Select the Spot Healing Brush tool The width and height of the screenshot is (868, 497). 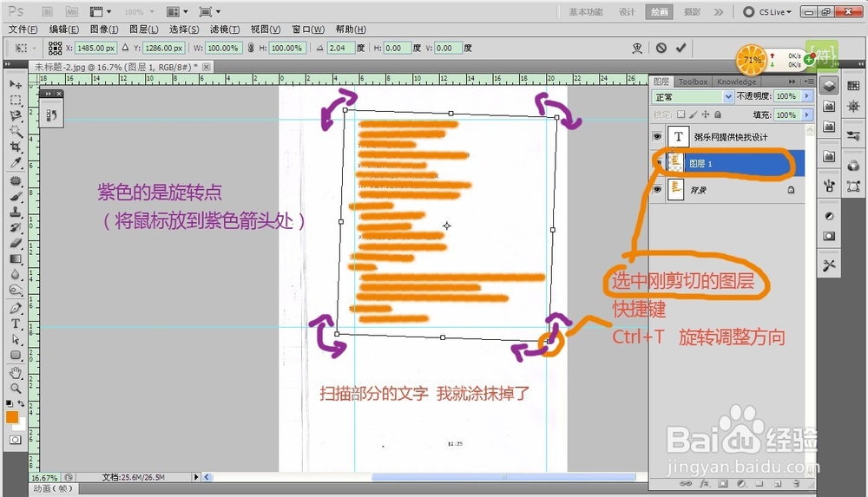pos(16,181)
